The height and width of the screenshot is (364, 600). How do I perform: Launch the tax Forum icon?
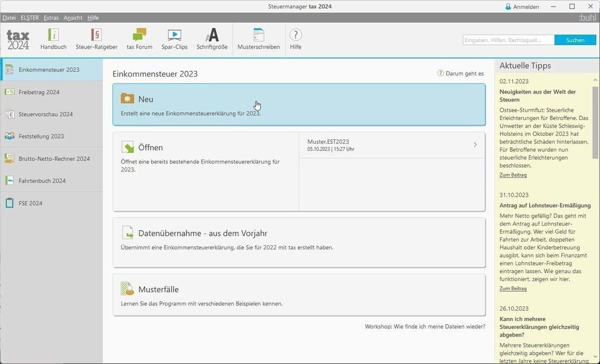point(139,36)
